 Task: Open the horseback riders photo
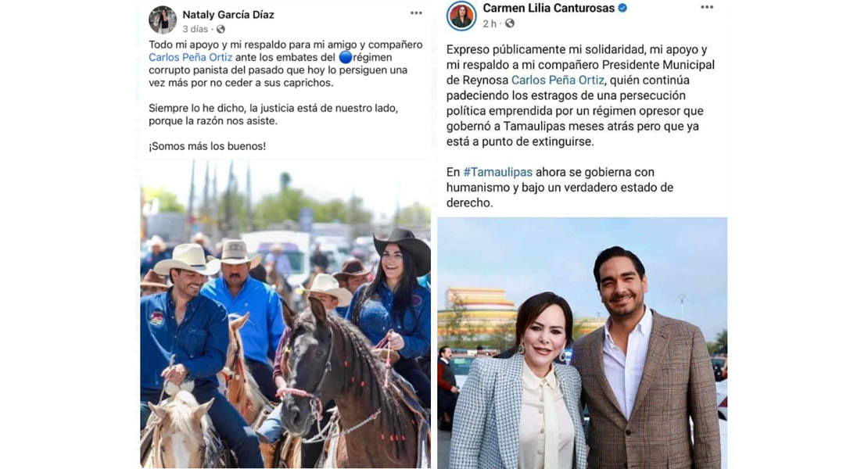285,314
